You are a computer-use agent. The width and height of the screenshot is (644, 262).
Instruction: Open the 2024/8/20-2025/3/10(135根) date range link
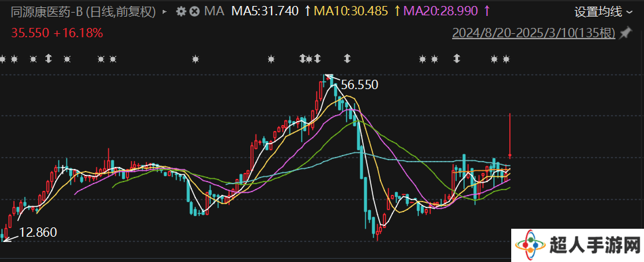click(534, 33)
